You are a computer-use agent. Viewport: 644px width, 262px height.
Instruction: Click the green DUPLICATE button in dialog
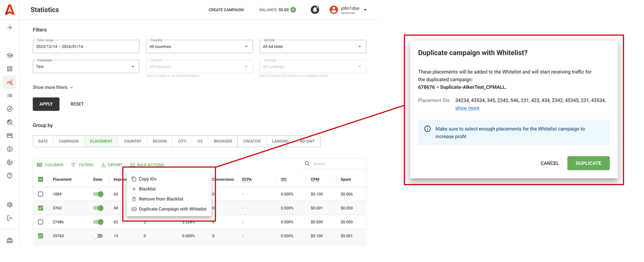point(588,163)
